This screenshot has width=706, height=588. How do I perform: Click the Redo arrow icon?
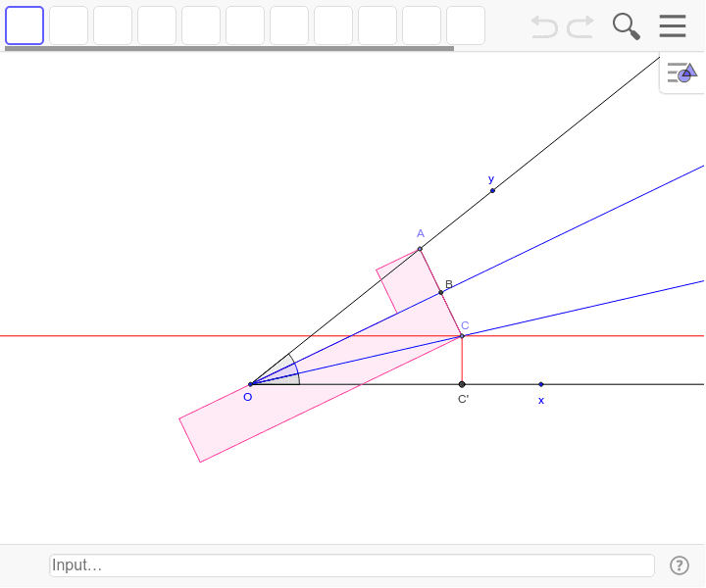tap(580, 26)
